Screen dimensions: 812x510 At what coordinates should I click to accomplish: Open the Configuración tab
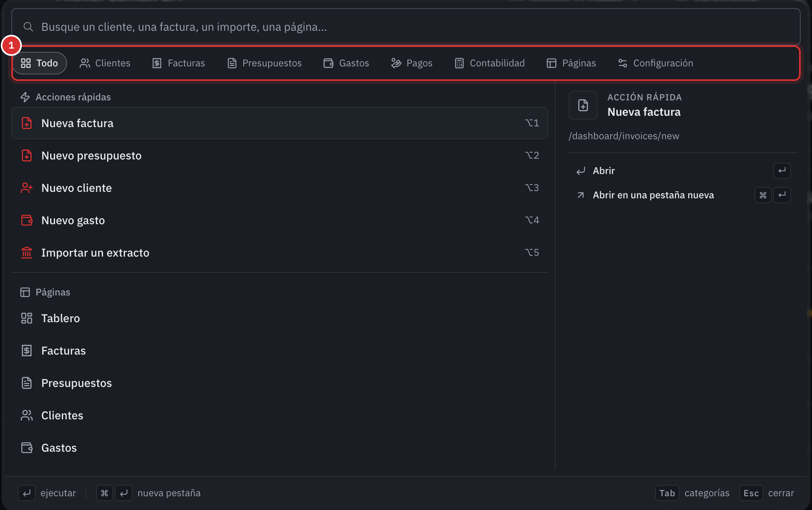tap(656, 63)
